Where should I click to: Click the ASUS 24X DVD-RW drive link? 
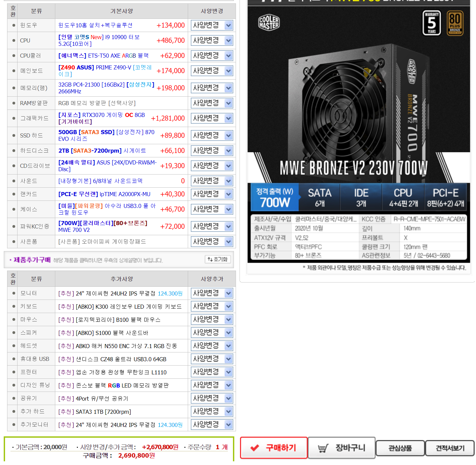(x=108, y=166)
